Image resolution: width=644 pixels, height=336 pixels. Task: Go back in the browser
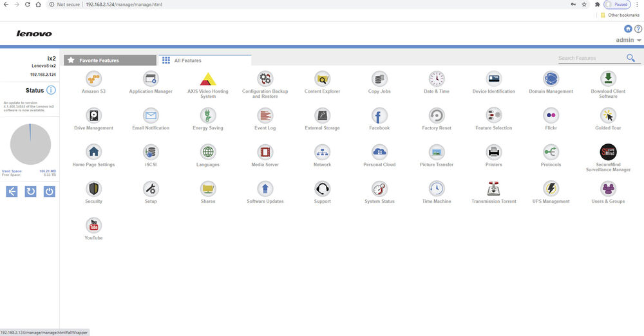pyautogui.click(x=6, y=5)
